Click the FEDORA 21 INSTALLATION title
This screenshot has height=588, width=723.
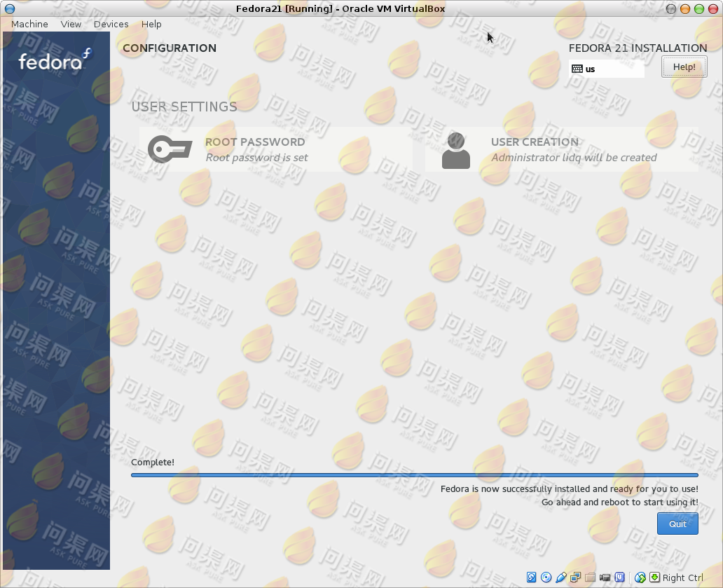pyautogui.click(x=638, y=48)
